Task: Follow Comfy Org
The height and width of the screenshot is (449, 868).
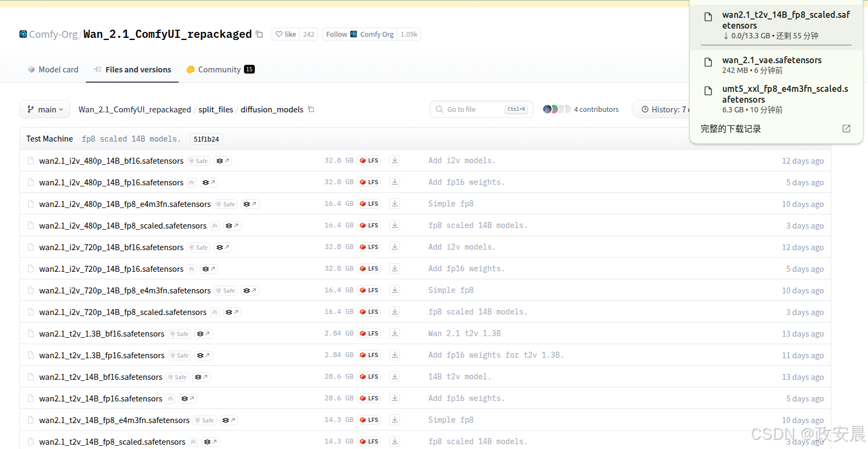Action: click(360, 34)
